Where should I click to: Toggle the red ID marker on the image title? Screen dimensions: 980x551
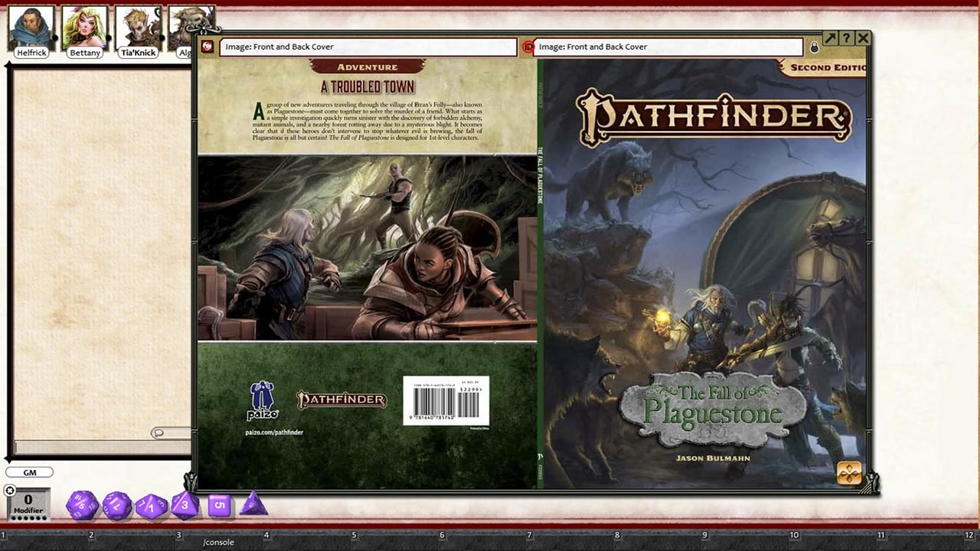click(x=528, y=47)
